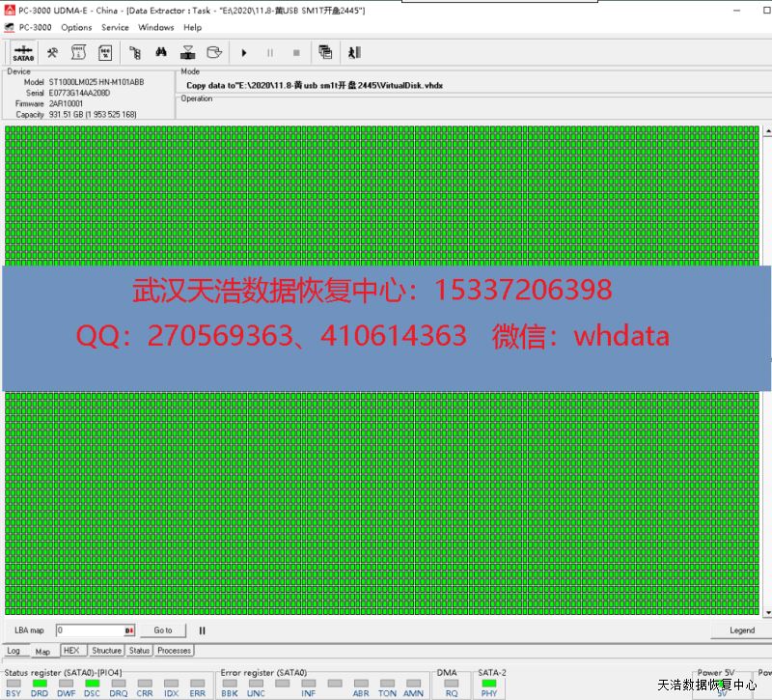
Task: Switch to the Structure tab
Action: tap(106, 651)
